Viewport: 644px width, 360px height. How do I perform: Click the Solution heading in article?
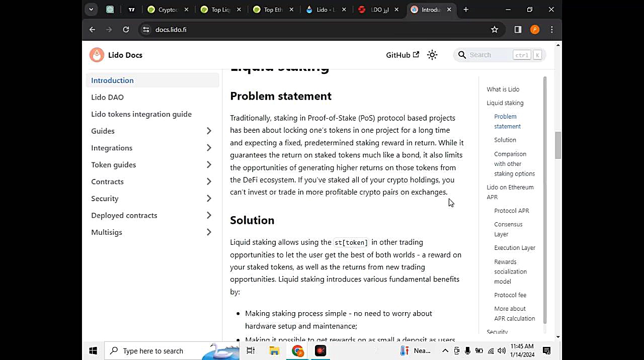(252, 220)
